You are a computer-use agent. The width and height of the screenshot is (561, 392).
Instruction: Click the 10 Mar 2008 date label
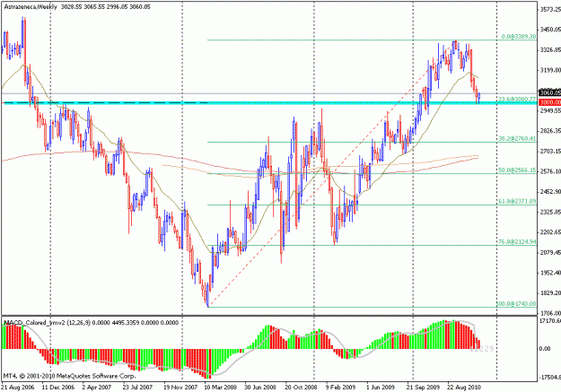[221, 388]
